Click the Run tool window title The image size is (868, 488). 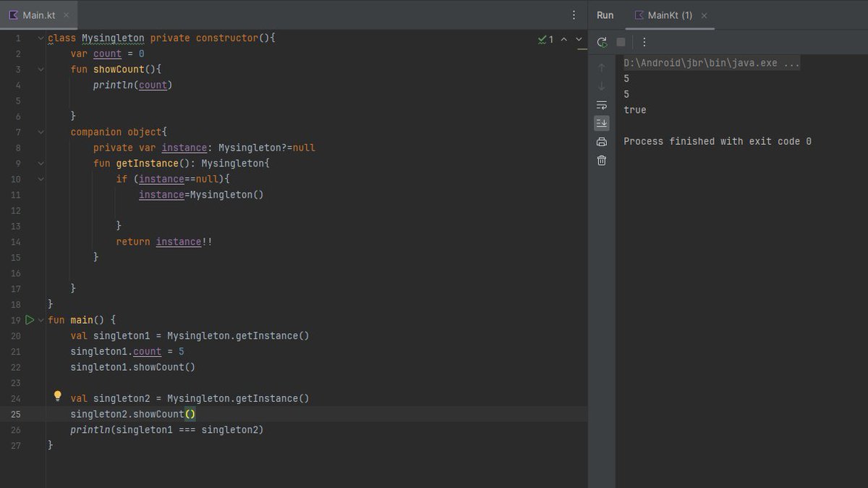pyautogui.click(x=605, y=15)
